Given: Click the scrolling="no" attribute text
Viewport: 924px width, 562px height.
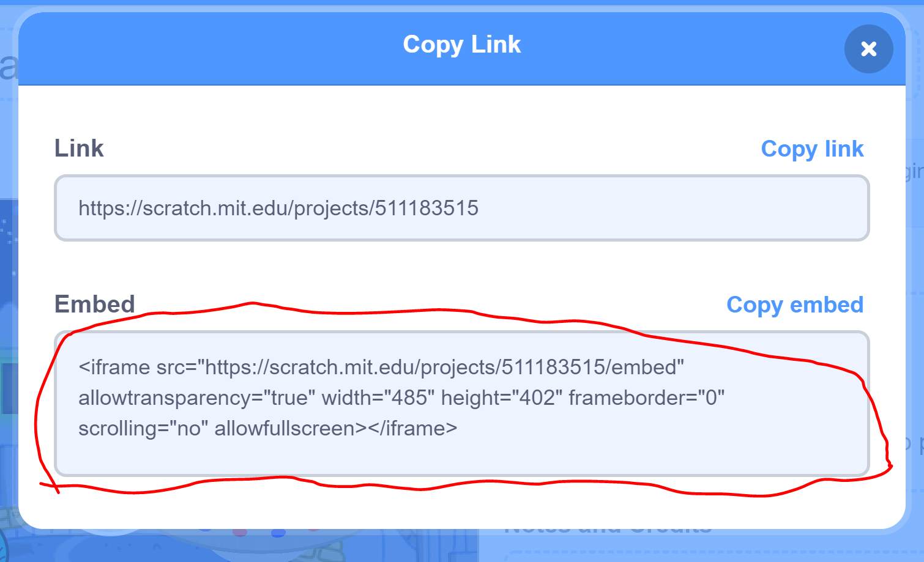Looking at the screenshot, I should point(143,429).
